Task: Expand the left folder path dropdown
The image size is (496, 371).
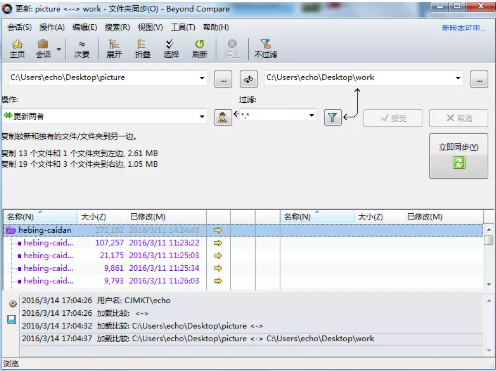Action: pos(202,78)
